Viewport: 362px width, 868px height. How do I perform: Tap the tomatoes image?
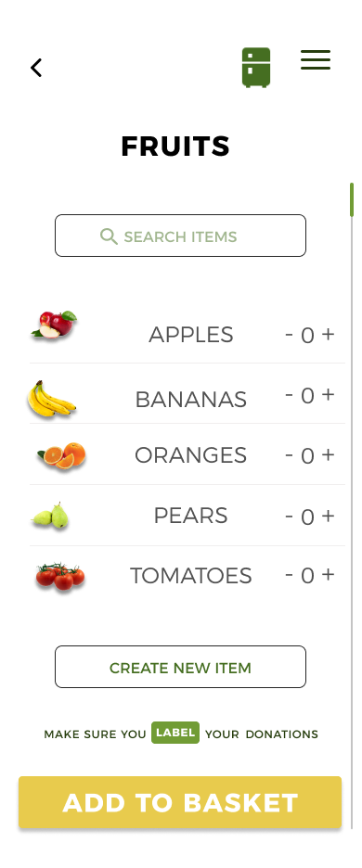point(60,576)
